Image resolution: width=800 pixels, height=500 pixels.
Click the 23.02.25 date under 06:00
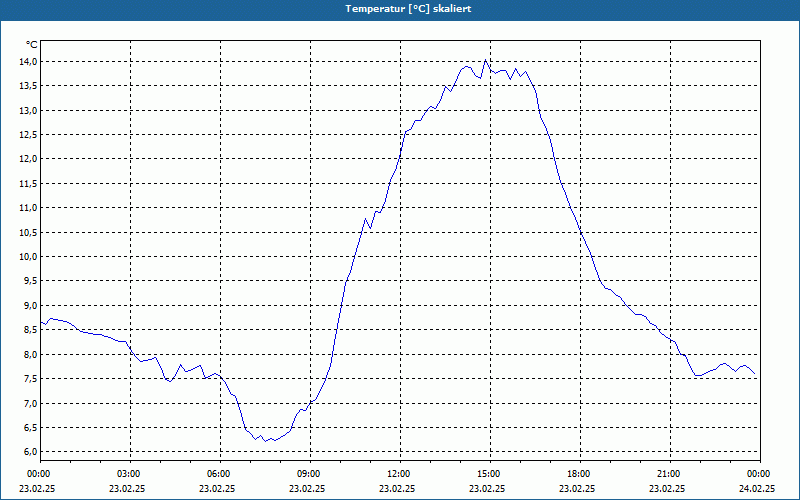point(217,488)
